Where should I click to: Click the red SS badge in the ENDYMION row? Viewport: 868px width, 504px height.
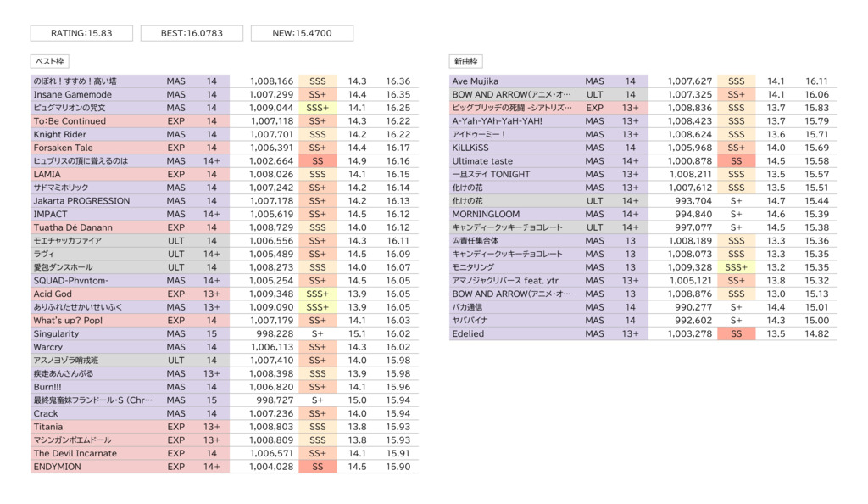[317, 468]
